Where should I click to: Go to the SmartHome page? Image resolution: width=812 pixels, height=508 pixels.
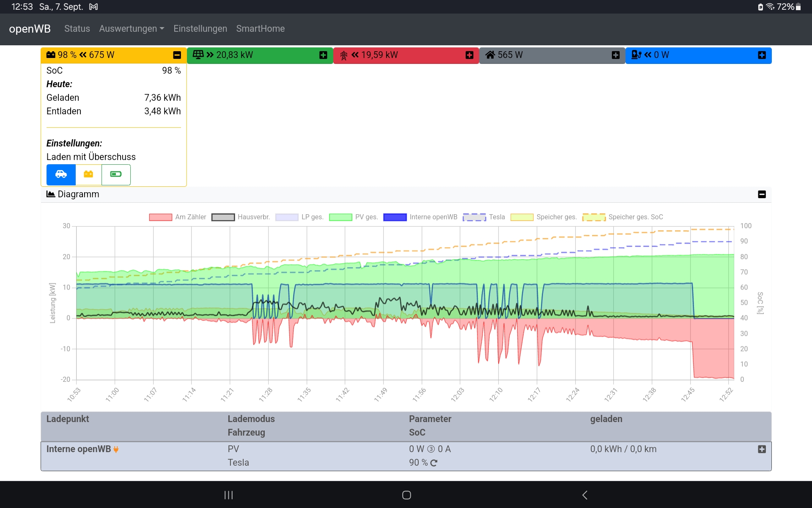260,29
